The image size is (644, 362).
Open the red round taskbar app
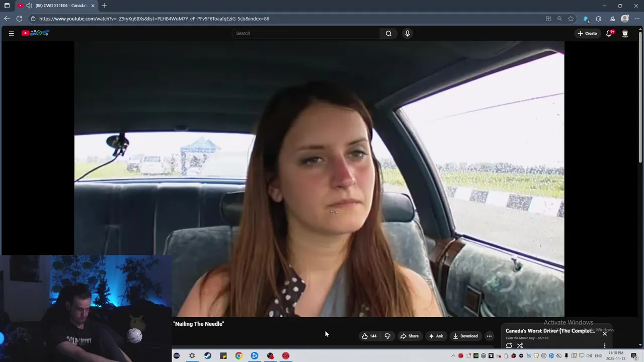(x=286, y=355)
